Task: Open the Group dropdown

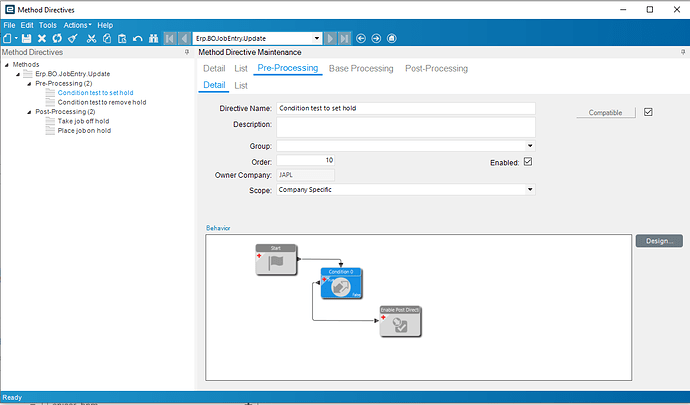Action: tap(530, 146)
